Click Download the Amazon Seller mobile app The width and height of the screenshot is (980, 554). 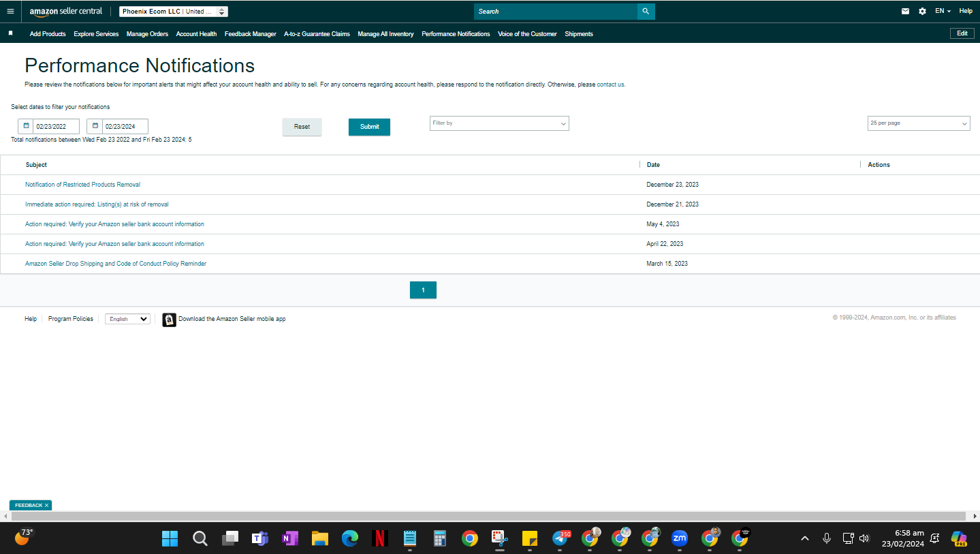pyautogui.click(x=232, y=319)
